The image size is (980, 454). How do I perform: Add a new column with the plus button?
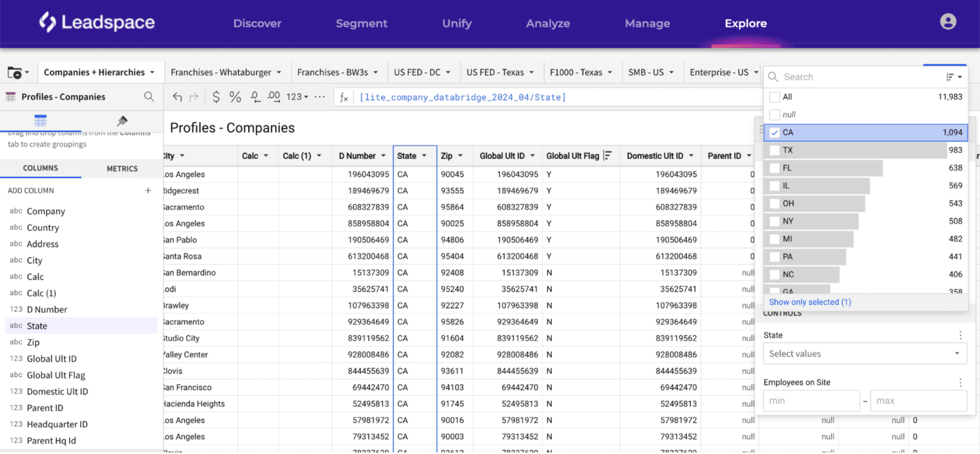pos(148,190)
